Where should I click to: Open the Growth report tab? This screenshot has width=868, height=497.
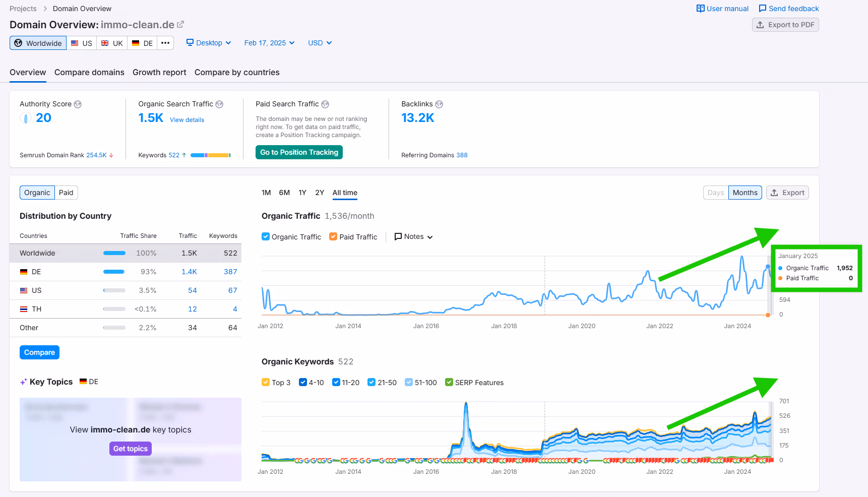159,72
